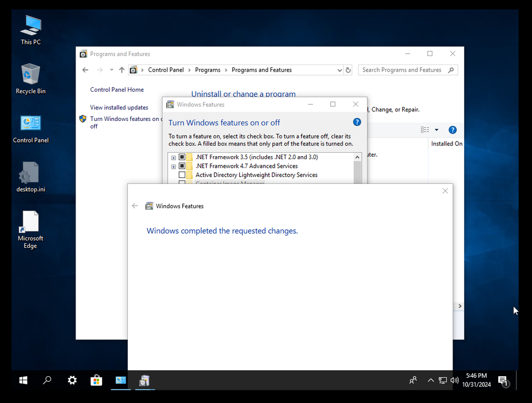532x403 pixels.
Task: Toggle .NET Framework 3.5 checkbox
Action: [x=182, y=157]
